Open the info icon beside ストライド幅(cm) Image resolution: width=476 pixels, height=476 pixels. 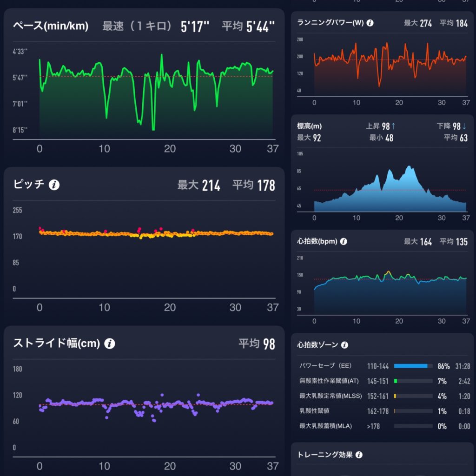110,344
